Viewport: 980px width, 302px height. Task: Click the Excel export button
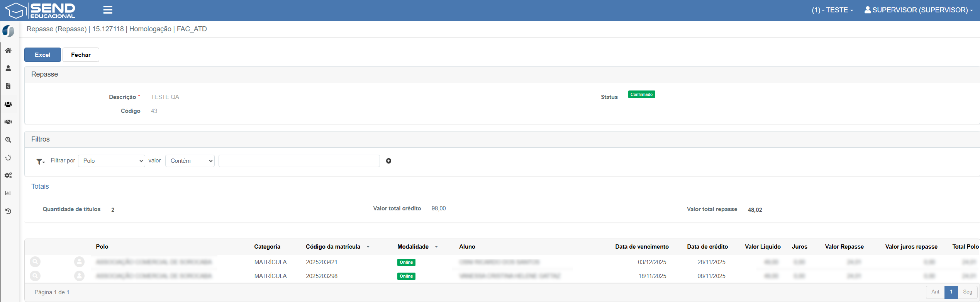point(42,55)
